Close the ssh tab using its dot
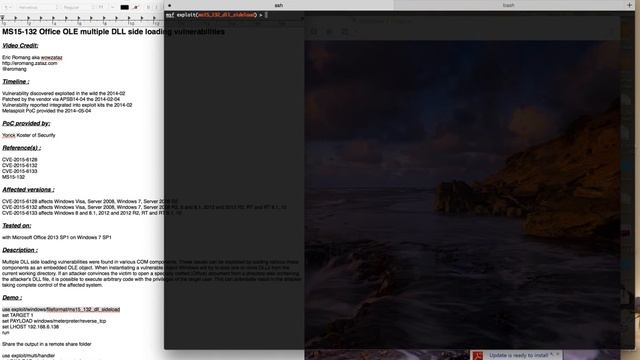The width and height of the screenshot is (640, 360). [x=169, y=5]
